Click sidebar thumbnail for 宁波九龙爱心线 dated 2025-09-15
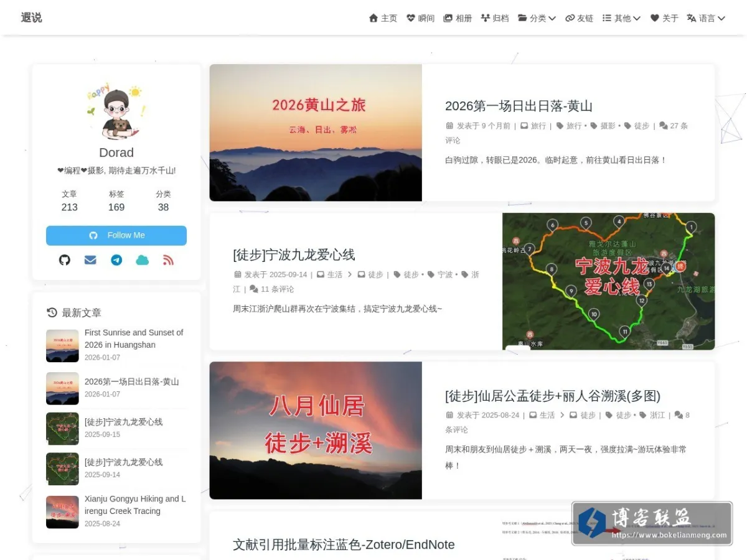 (x=62, y=429)
